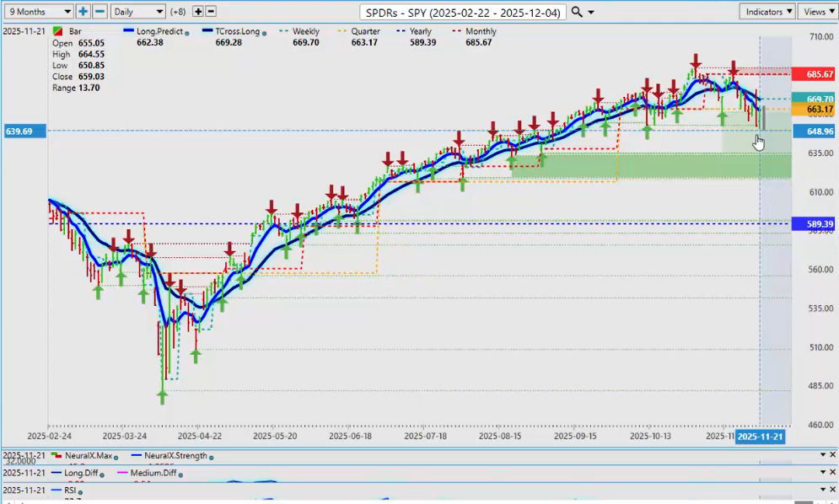Close the RSI indicator panel

click(833, 490)
